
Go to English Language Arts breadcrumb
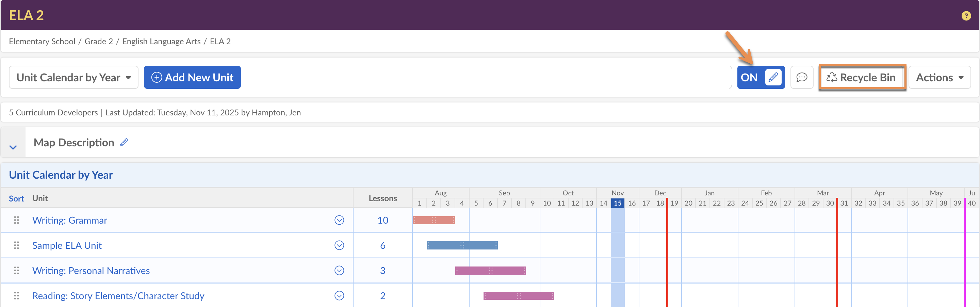(161, 42)
